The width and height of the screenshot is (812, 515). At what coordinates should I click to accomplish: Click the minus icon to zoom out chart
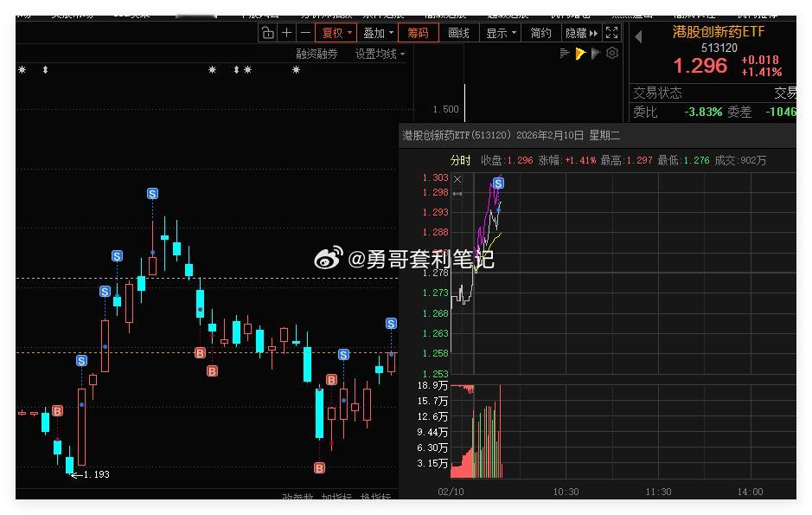point(307,32)
